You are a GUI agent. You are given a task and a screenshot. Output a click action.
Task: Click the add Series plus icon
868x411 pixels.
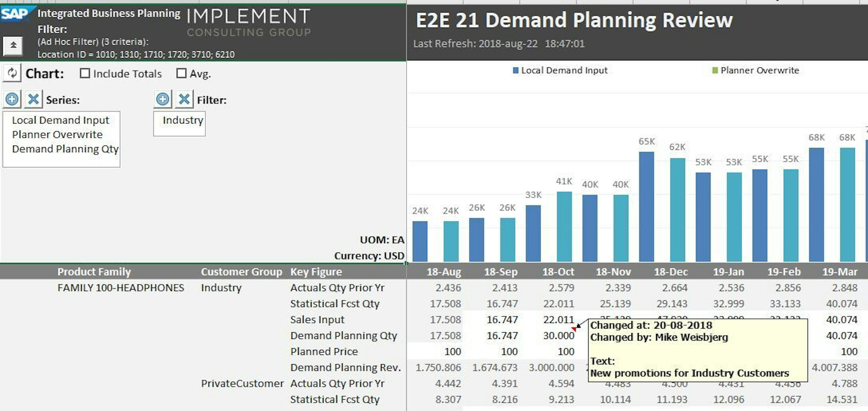coord(12,99)
